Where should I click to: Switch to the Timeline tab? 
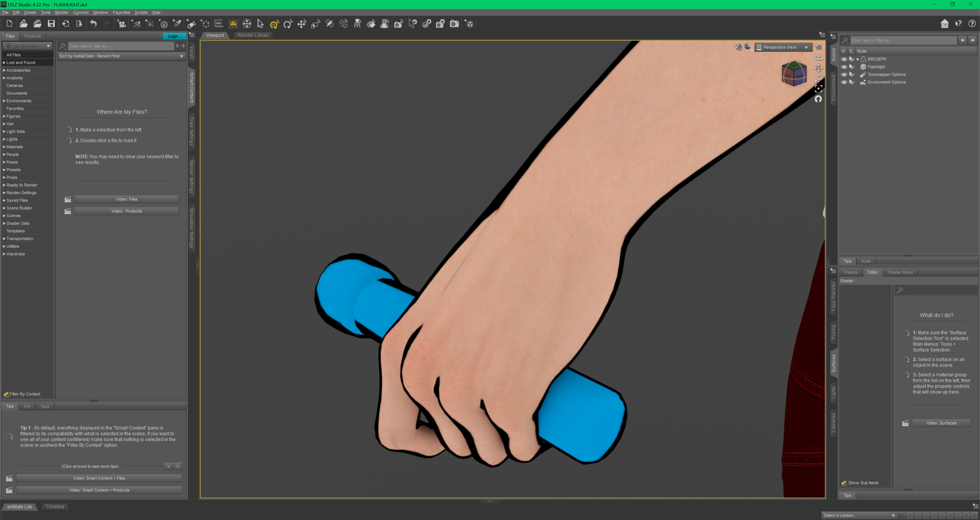55,507
